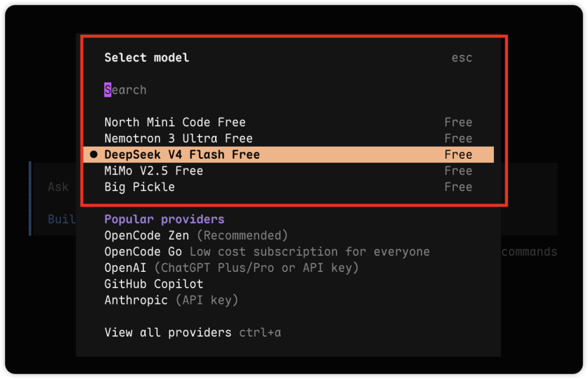588x379 pixels.
Task: Select the highlighted DeepSeek V4 Flash Free
Action: point(288,154)
